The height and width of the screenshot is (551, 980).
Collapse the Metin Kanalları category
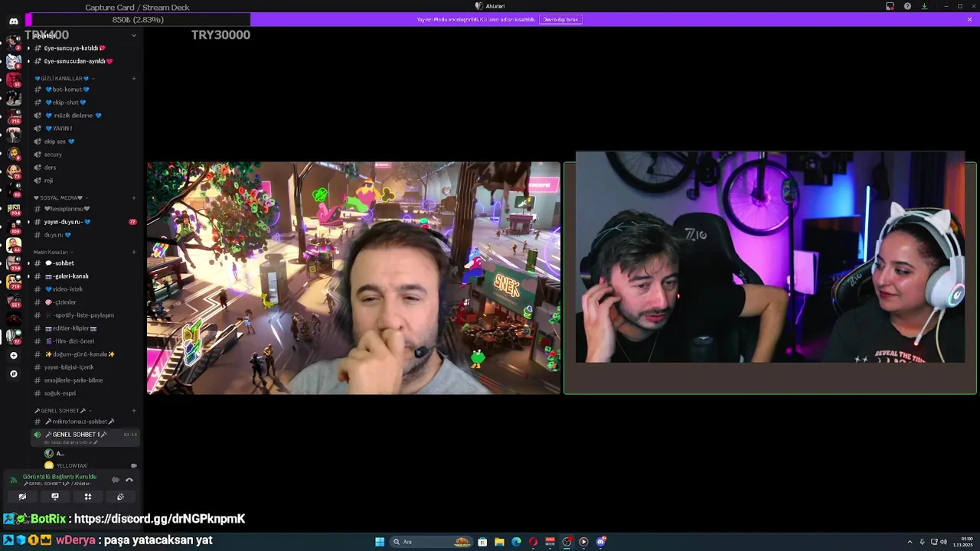click(x=52, y=252)
